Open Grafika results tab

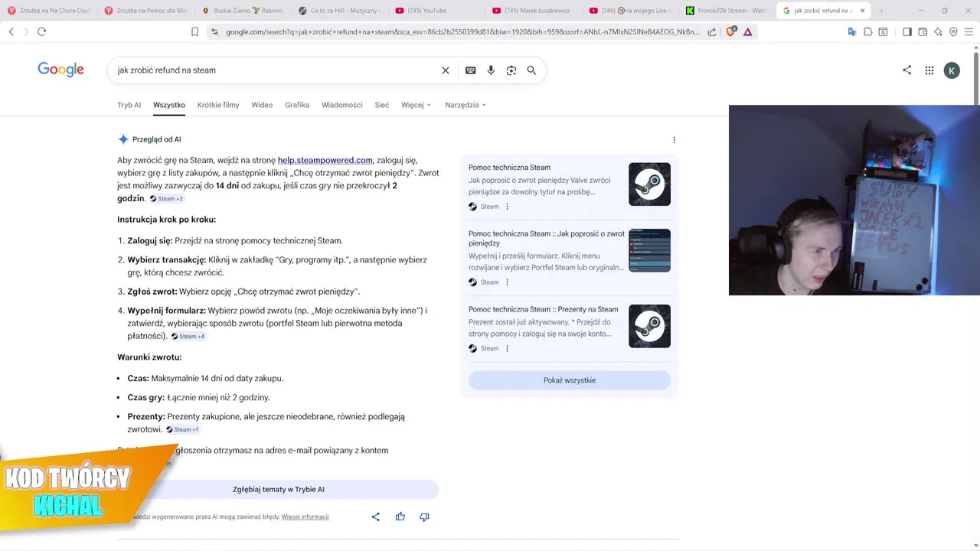pos(297,105)
